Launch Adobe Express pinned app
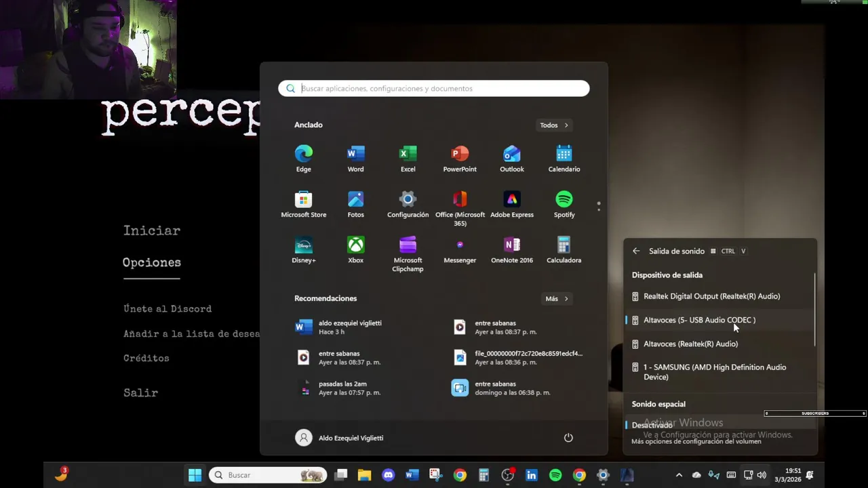This screenshot has width=868, height=488. coord(512,204)
